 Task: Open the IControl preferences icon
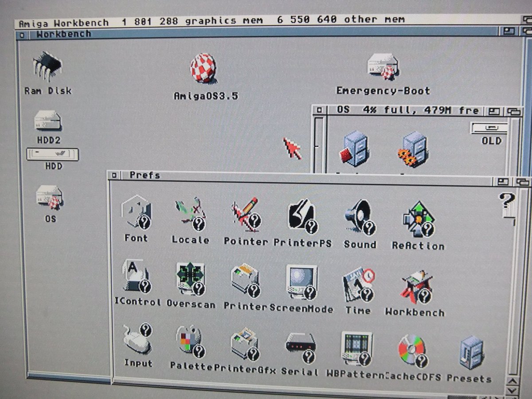tap(137, 277)
